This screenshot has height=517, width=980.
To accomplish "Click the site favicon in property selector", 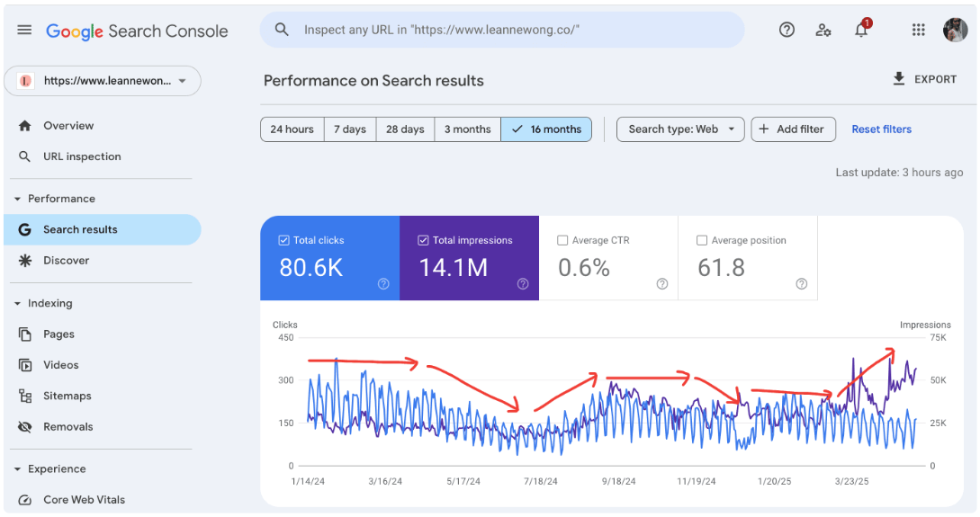I will point(25,81).
